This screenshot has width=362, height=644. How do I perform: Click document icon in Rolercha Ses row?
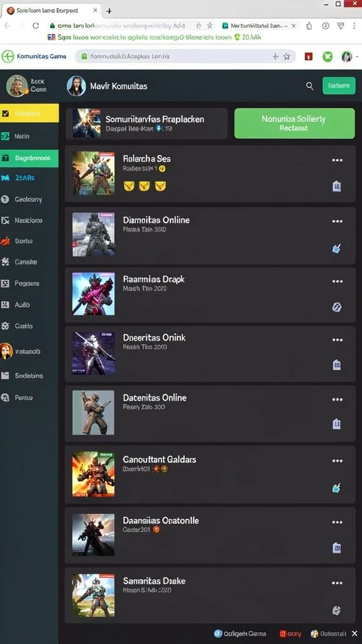tap(337, 186)
